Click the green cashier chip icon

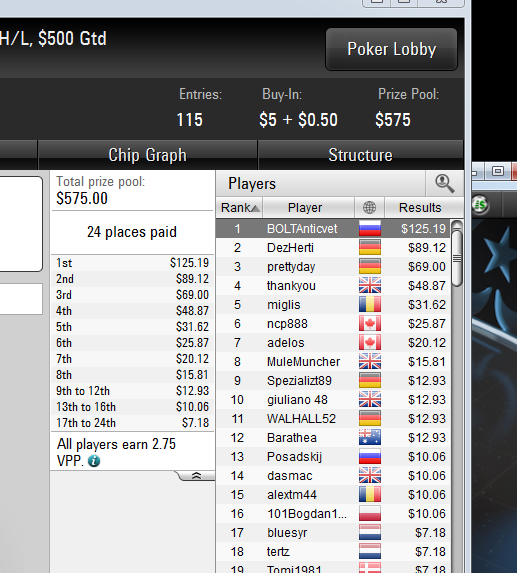point(480,205)
